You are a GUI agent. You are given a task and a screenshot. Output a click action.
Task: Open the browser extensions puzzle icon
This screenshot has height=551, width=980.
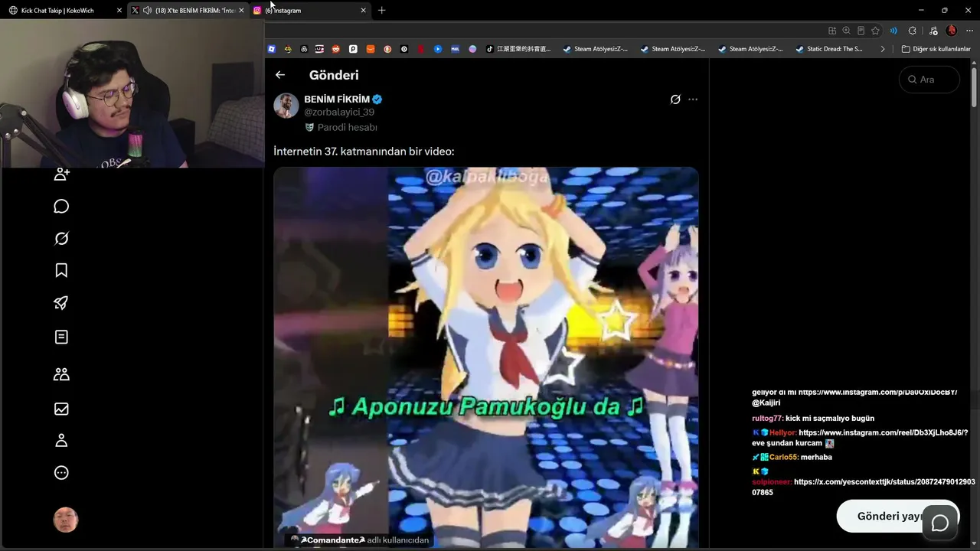pyautogui.click(x=912, y=31)
